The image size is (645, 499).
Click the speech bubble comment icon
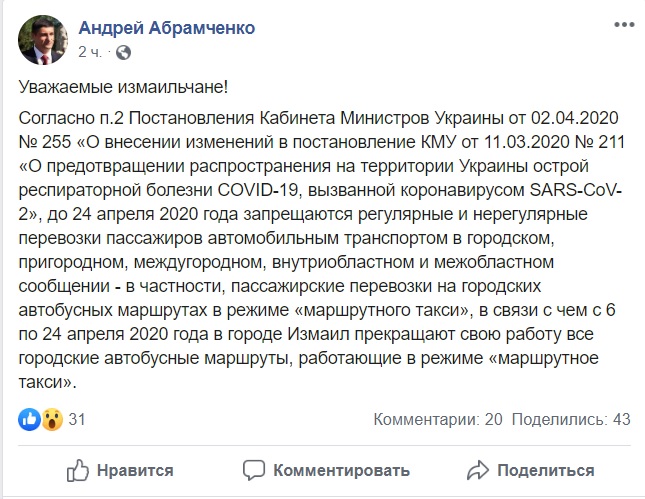(x=254, y=470)
